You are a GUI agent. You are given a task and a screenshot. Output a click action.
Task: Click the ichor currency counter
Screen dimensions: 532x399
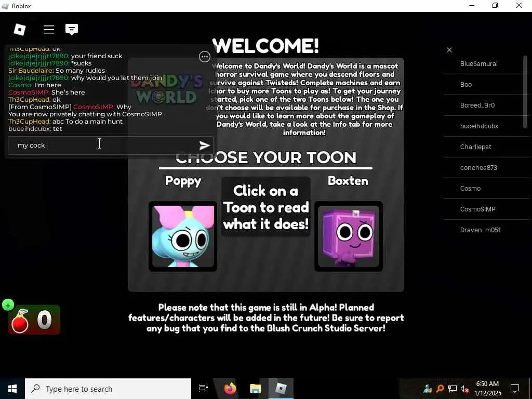(34, 320)
